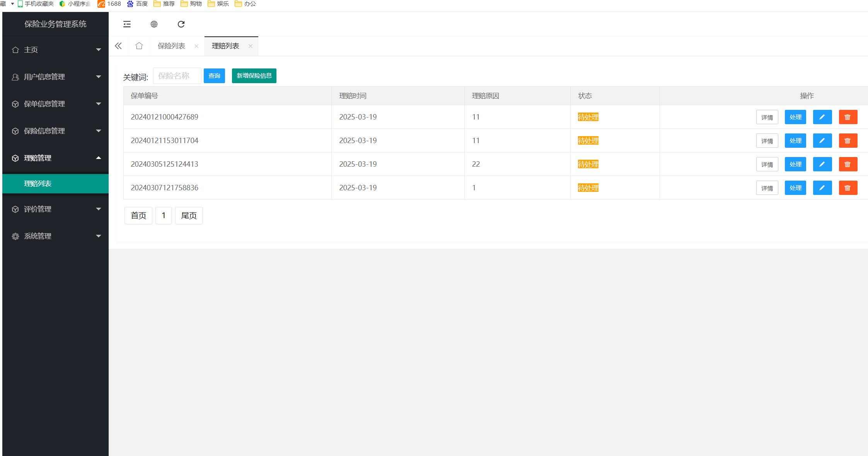This screenshot has height=456, width=868.
Task: Close the 理赔列表 tab
Action: [251, 46]
